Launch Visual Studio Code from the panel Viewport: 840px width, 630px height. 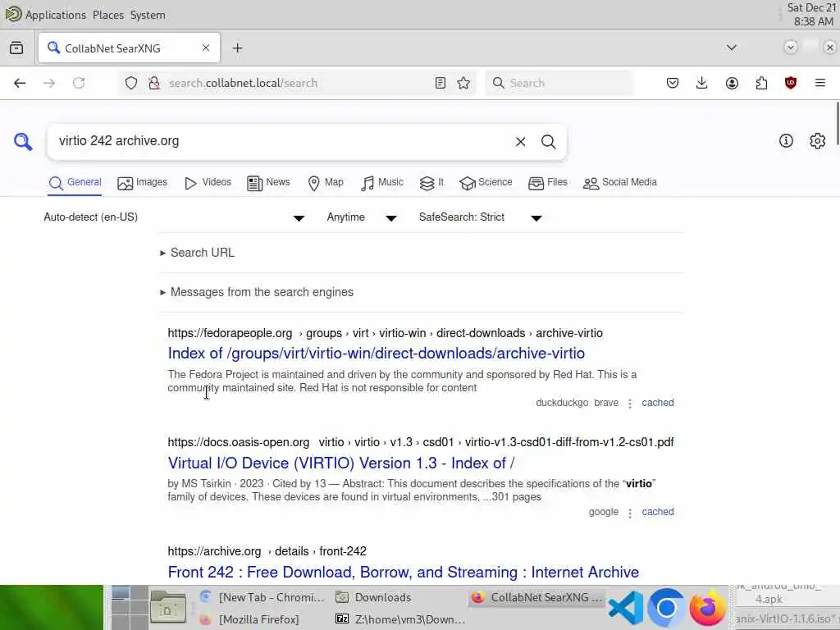[x=626, y=608]
